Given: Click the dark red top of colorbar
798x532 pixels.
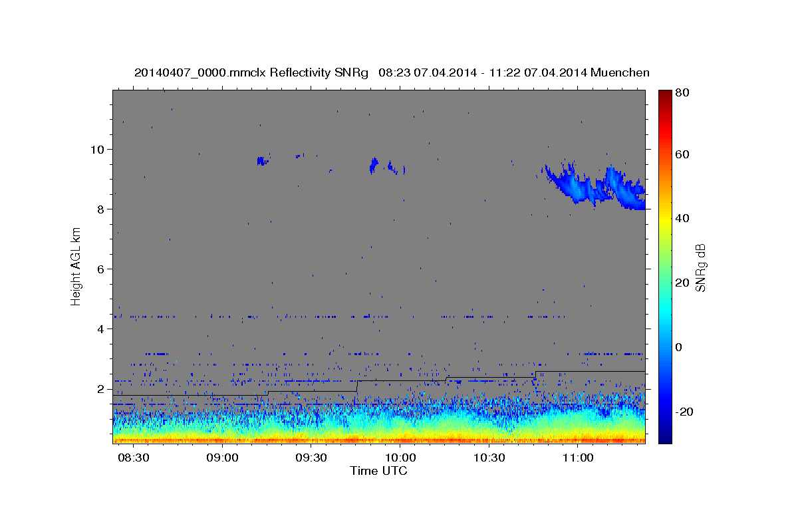Looking at the screenshot, I should [664, 95].
